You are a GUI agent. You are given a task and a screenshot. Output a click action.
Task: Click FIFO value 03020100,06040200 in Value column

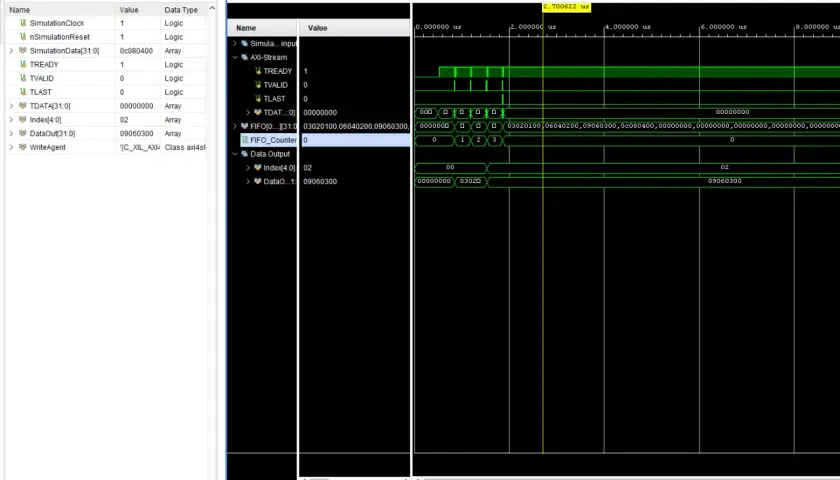tap(356, 126)
